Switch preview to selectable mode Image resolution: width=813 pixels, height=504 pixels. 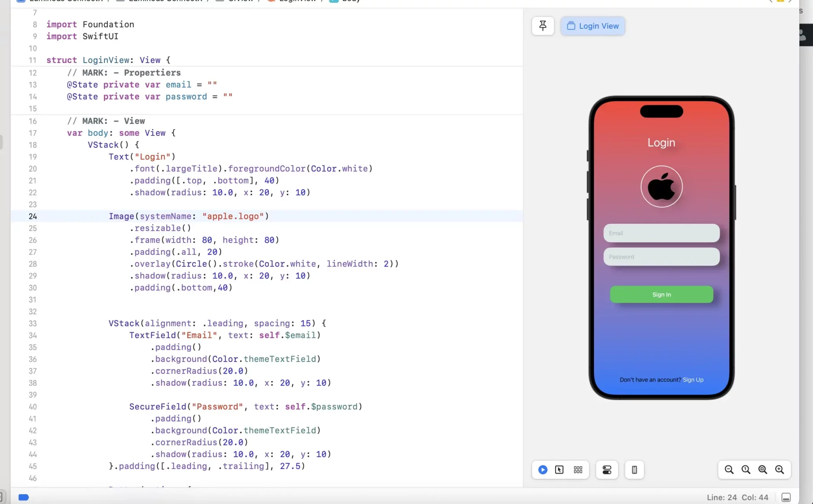pos(559,470)
